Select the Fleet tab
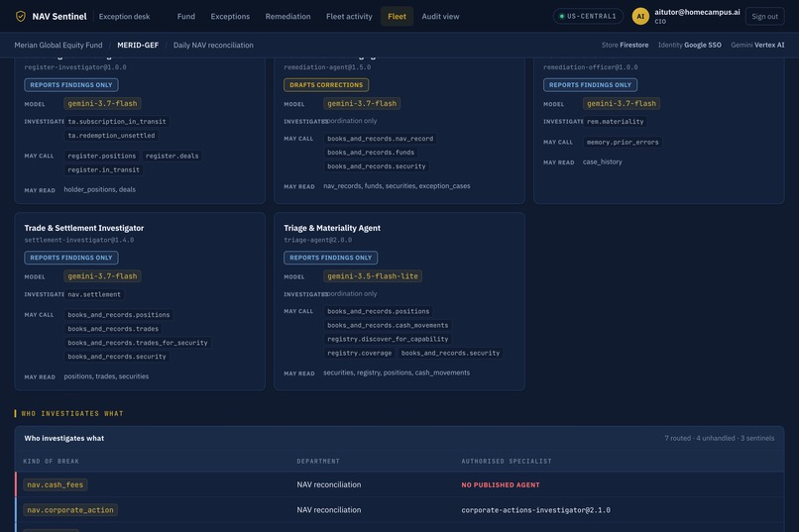Viewport: 799px width, 532px height. coord(397,16)
